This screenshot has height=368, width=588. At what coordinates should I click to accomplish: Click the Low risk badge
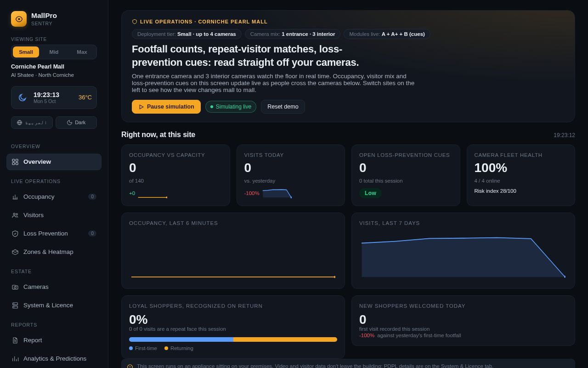(x=370, y=193)
